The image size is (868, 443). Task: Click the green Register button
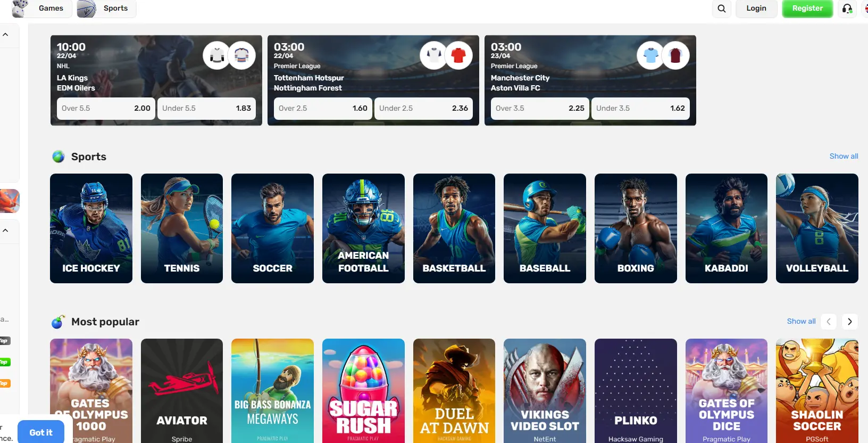(x=807, y=9)
